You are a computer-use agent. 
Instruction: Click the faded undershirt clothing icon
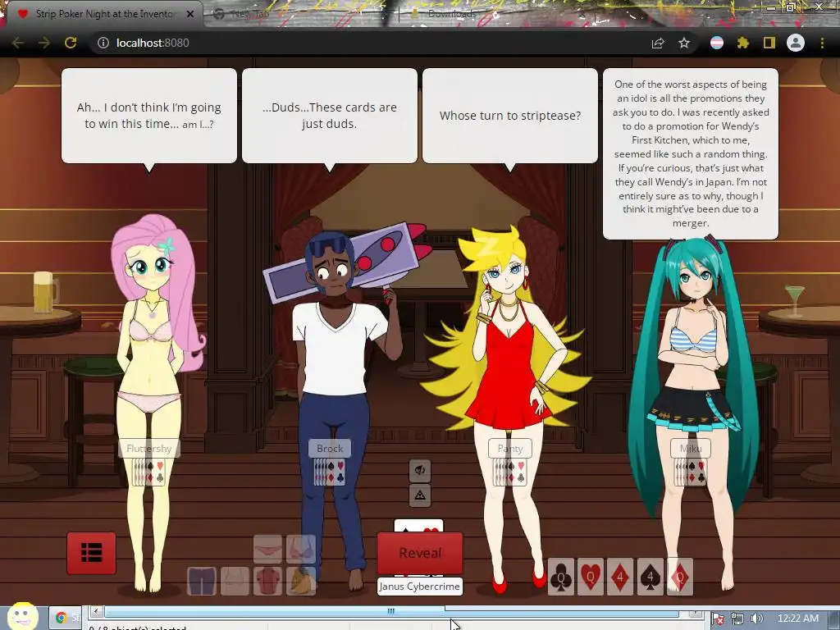(235, 582)
